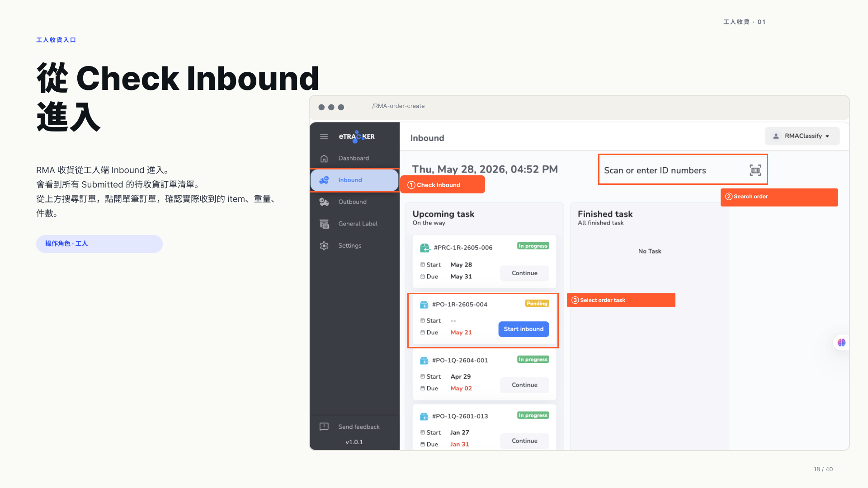
Task: Click Continue on order #PRC-1R-2605-006
Action: click(524, 273)
